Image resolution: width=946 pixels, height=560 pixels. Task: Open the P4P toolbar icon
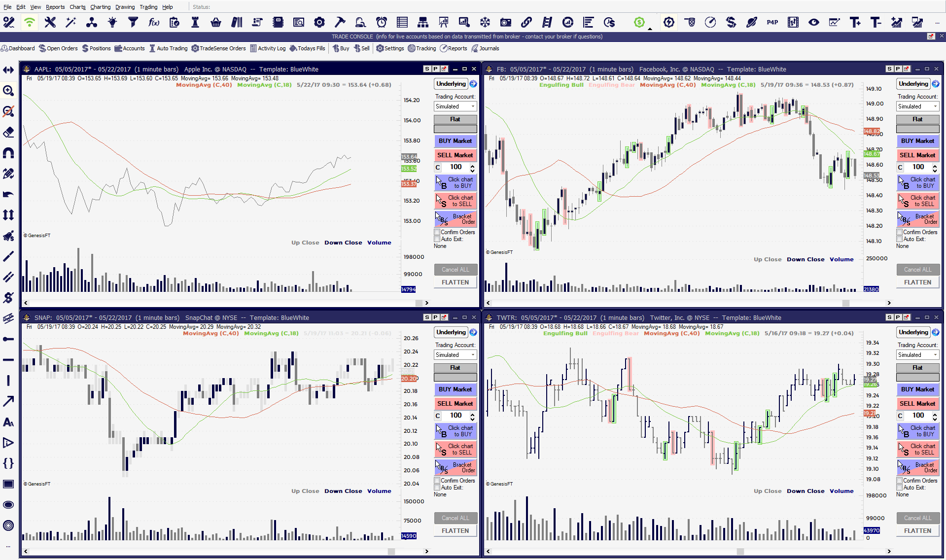[772, 22]
